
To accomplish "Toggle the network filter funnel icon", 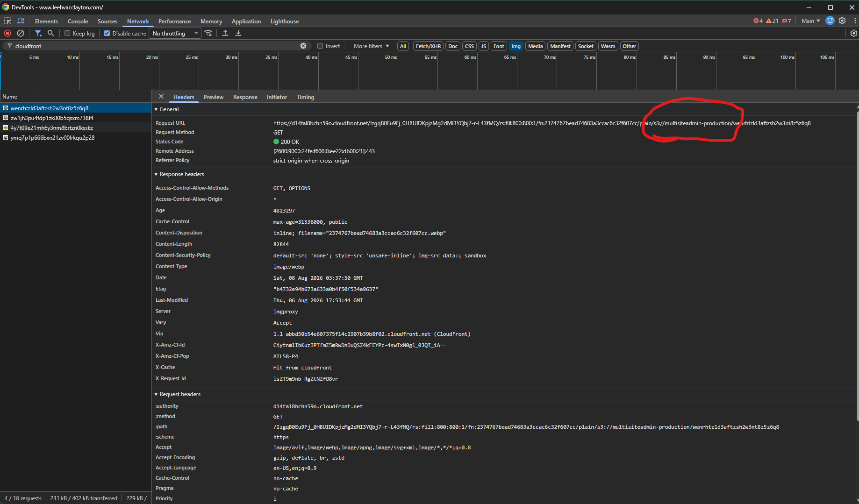I will tap(38, 33).
